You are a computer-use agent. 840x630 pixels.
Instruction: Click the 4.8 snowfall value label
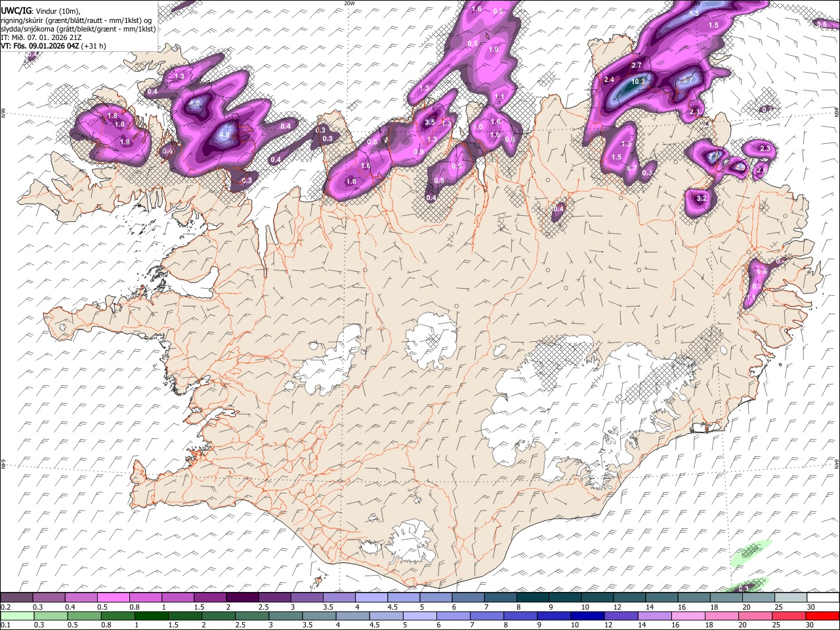tap(224, 135)
